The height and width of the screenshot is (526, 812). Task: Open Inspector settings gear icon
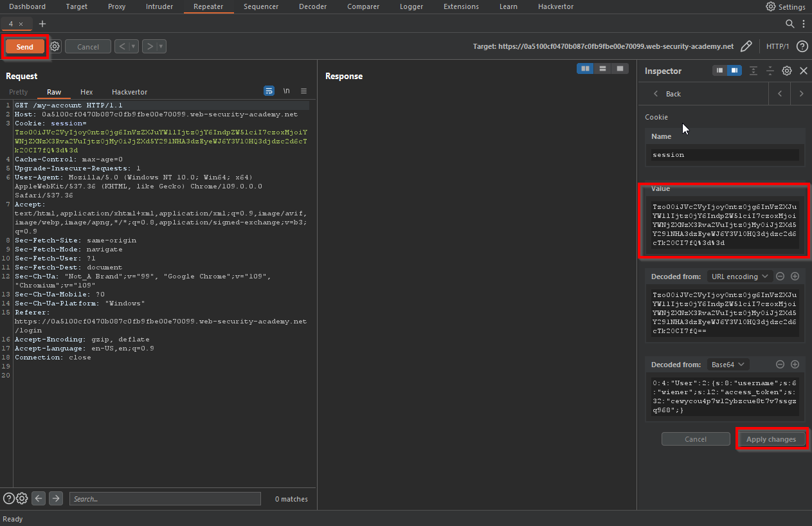coord(786,71)
